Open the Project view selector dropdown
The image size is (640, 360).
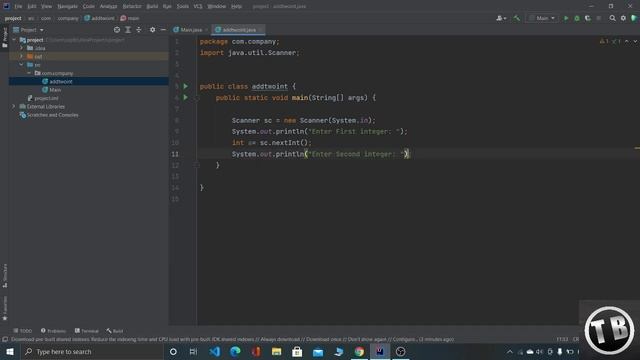coord(29,30)
